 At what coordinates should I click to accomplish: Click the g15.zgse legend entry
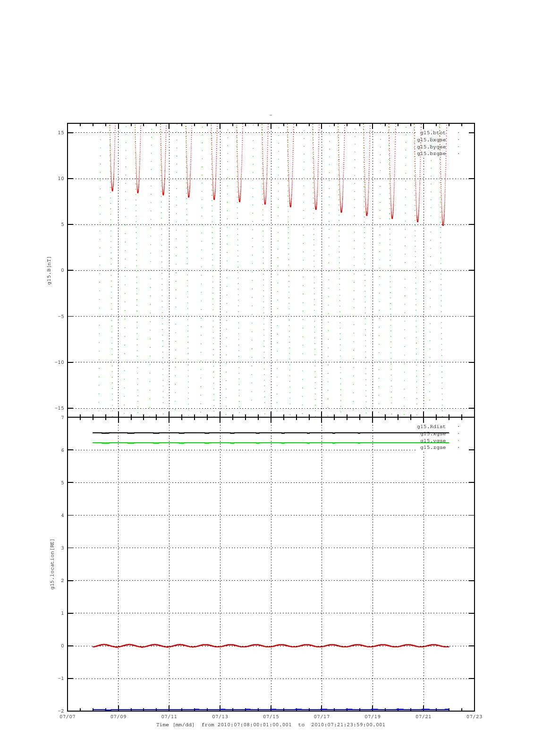(x=433, y=447)
